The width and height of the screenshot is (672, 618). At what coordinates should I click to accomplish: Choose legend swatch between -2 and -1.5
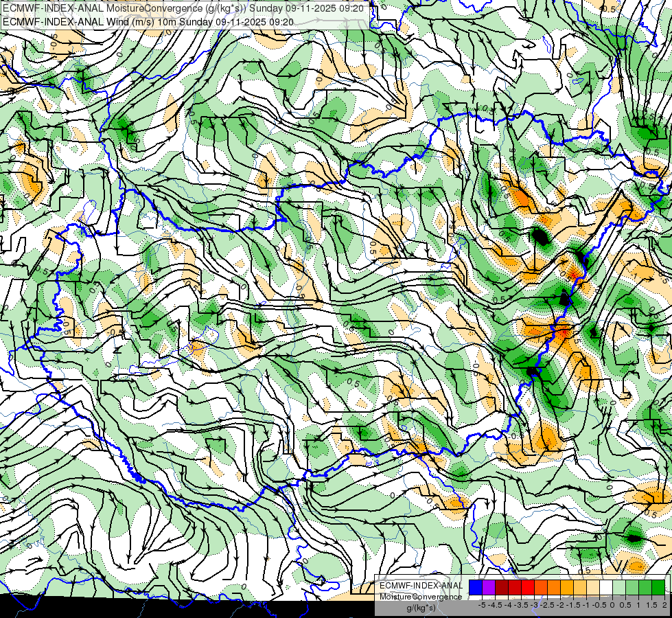point(566,587)
